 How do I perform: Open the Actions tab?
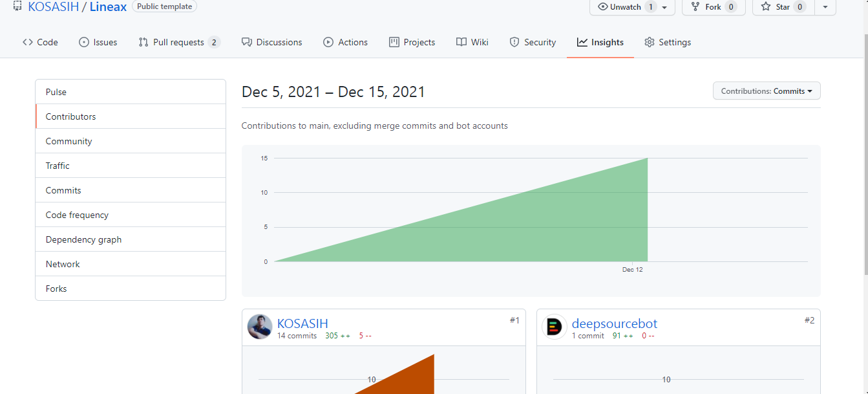click(x=346, y=42)
